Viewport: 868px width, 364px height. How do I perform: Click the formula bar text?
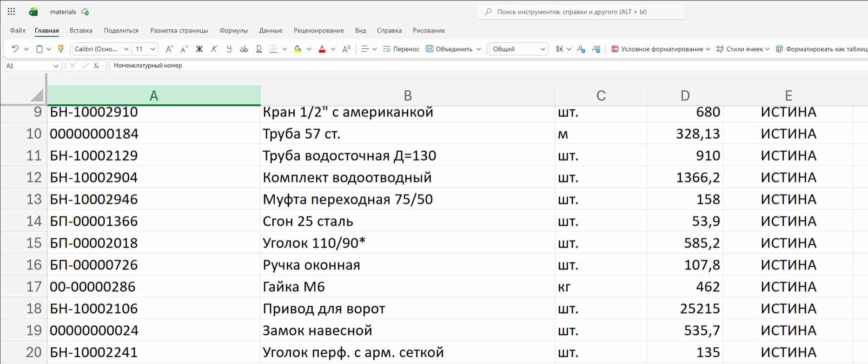click(x=148, y=66)
